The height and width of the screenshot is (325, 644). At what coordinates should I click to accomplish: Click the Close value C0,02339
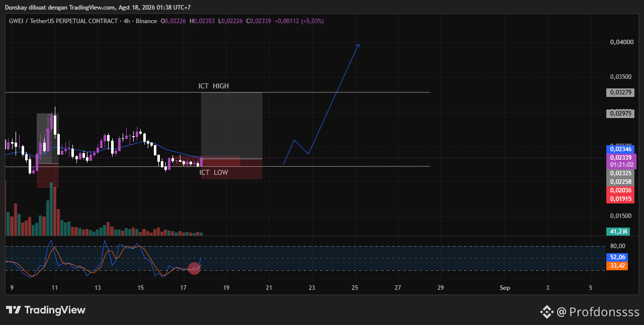pos(258,21)
